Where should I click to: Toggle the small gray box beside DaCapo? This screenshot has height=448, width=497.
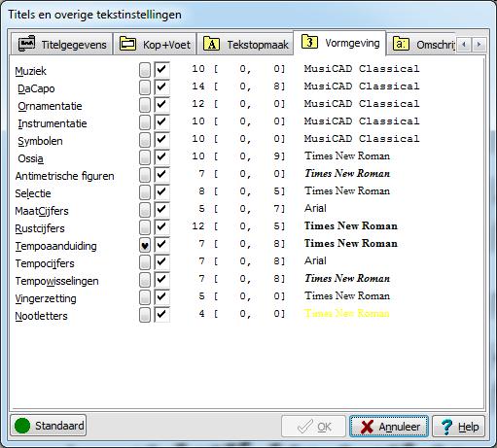145,87
